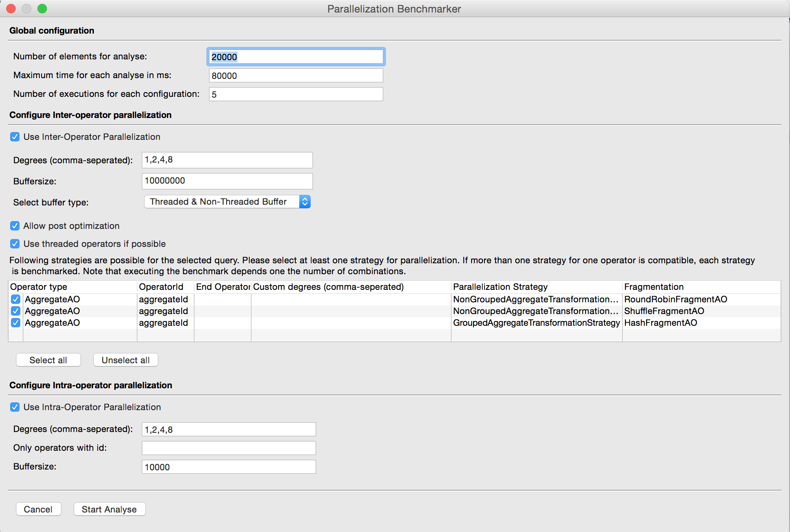Uncheck Allow post optimization
The height and width of the screenshot is (532, 790).
click(x=15, y=226)
